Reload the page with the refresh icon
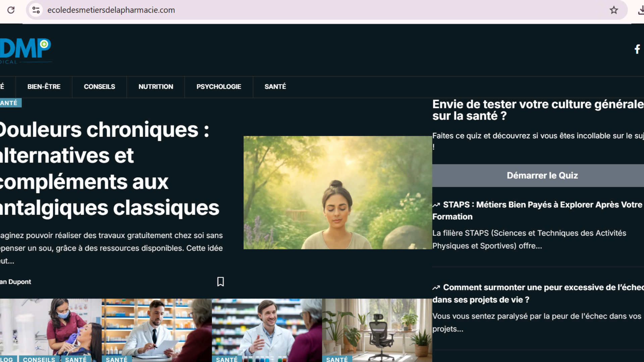644x362 pixels. pyautogui.click(x=11, y=10)
